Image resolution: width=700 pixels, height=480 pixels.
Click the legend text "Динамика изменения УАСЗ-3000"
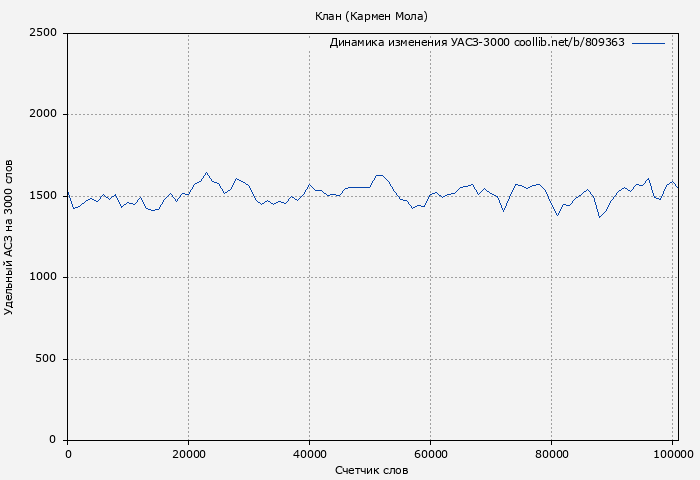[x=419, y=43]
